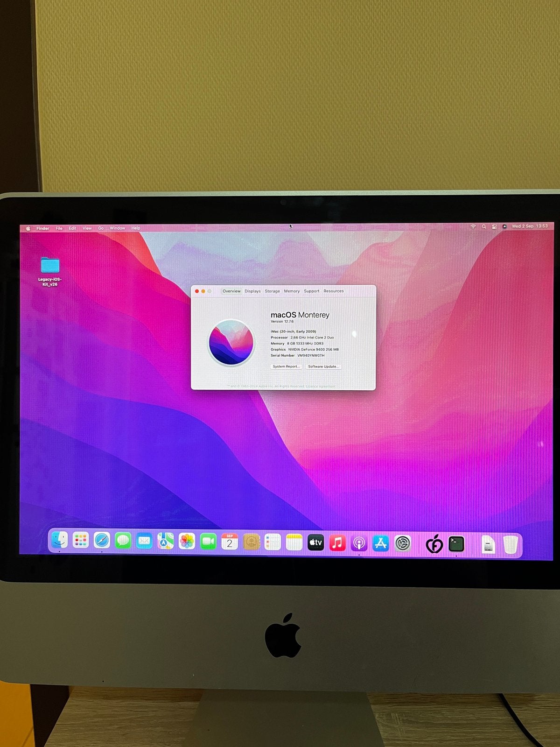Open Podcasts app in the Dock
560x747 pixels.
tap(359, 543)
